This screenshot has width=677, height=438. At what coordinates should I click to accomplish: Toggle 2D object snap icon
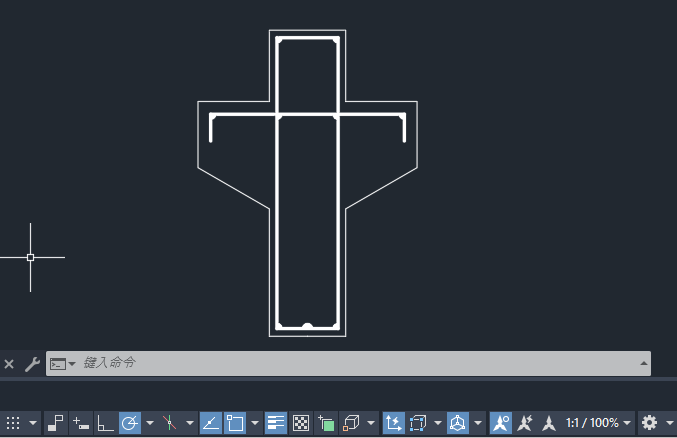tap(235, 423)
